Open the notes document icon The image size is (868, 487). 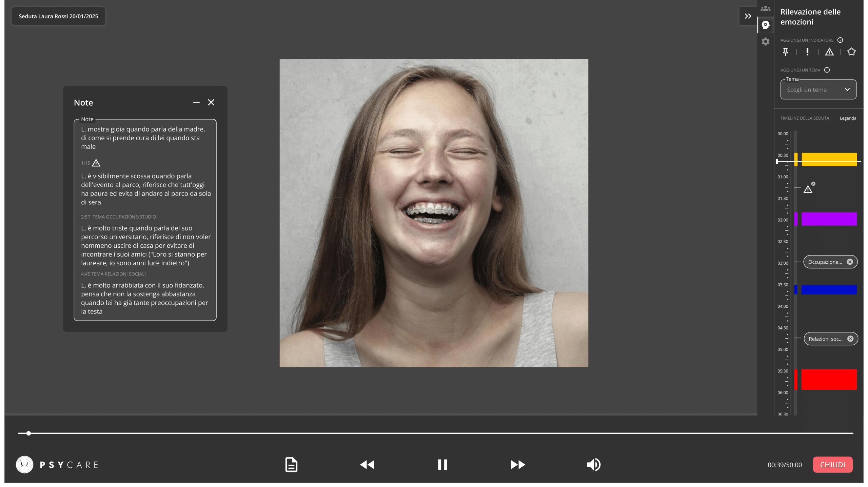coord(291,465)
